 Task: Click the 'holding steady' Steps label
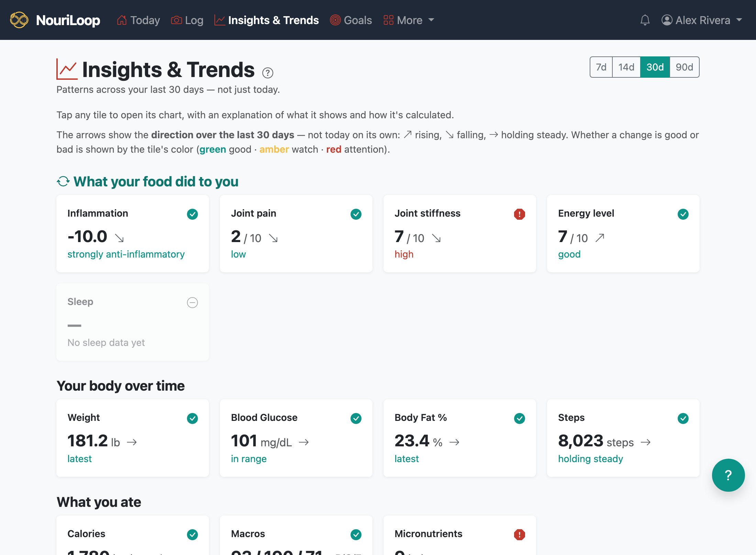[x=590, y=459]
